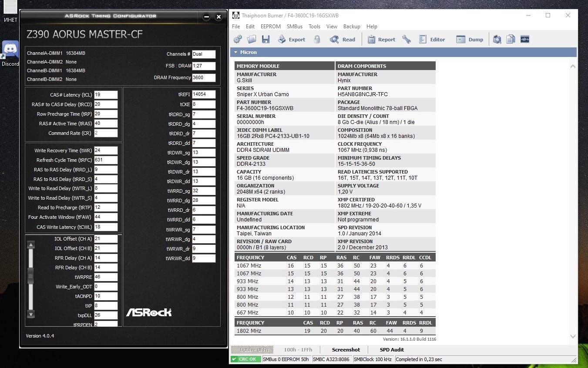Click the FSB : DRAM ratio field
This screenshot has width=588, height=368.
point(204,66)
